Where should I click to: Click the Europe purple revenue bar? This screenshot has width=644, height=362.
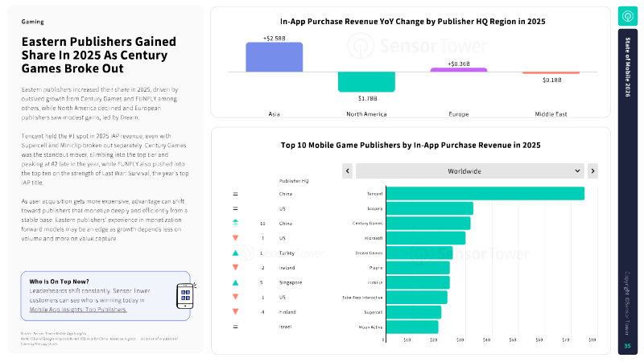pos(459,70)
